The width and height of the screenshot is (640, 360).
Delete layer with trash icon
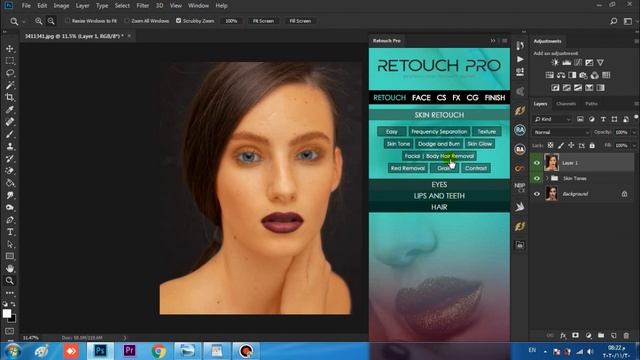(626, 336)
